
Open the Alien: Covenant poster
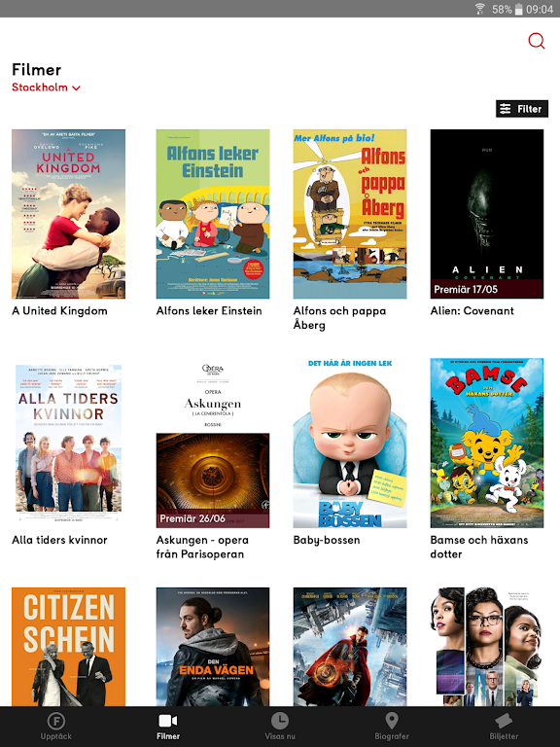click(x=487, y=214)
